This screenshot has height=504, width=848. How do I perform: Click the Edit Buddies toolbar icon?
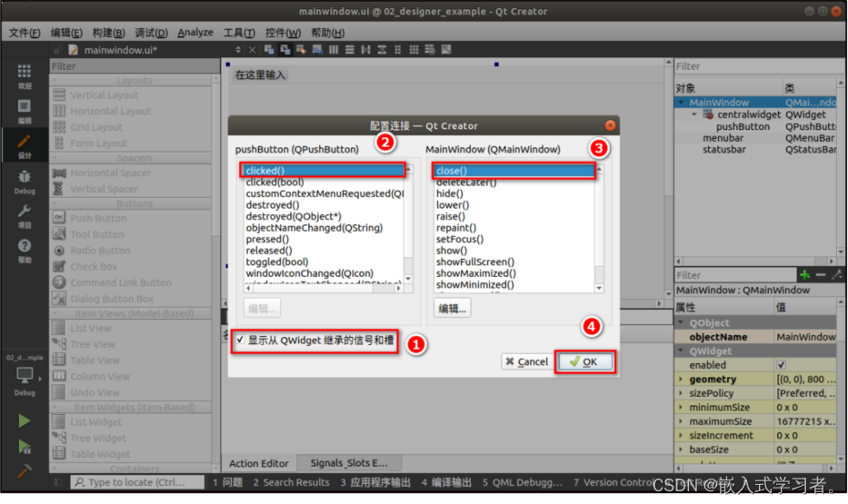pos(301,50)
